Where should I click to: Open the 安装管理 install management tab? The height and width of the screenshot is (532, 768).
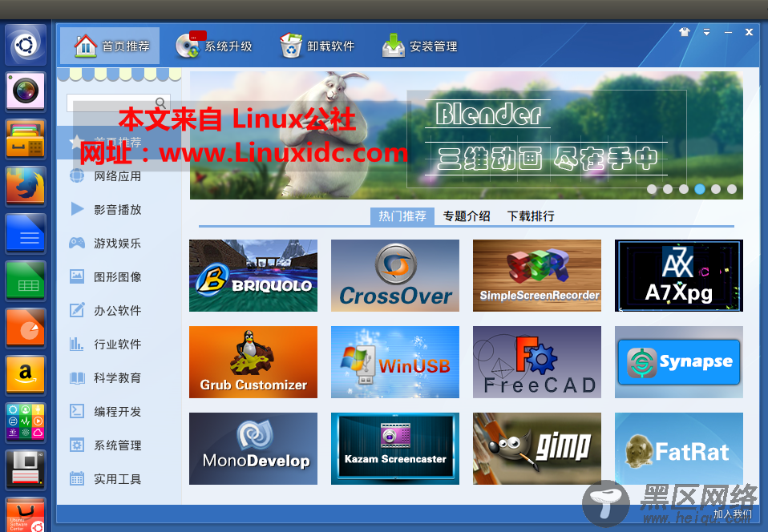pyautogui.click(x=419, y=46)
